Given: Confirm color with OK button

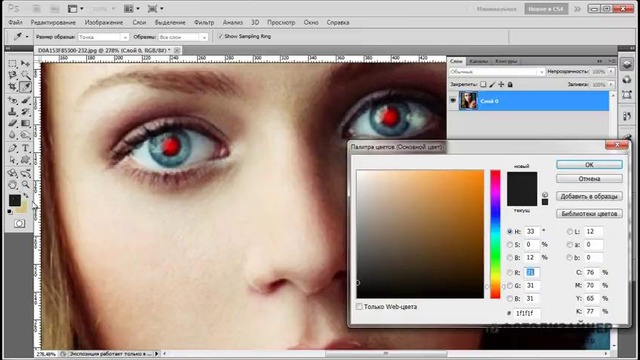Looking at the screenshot, I should 589,164.
